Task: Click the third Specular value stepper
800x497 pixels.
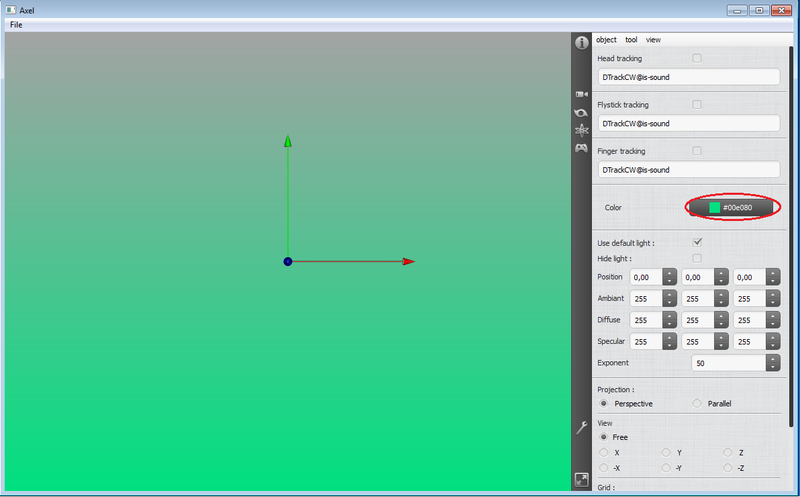Action: click(x=771, y=342)
